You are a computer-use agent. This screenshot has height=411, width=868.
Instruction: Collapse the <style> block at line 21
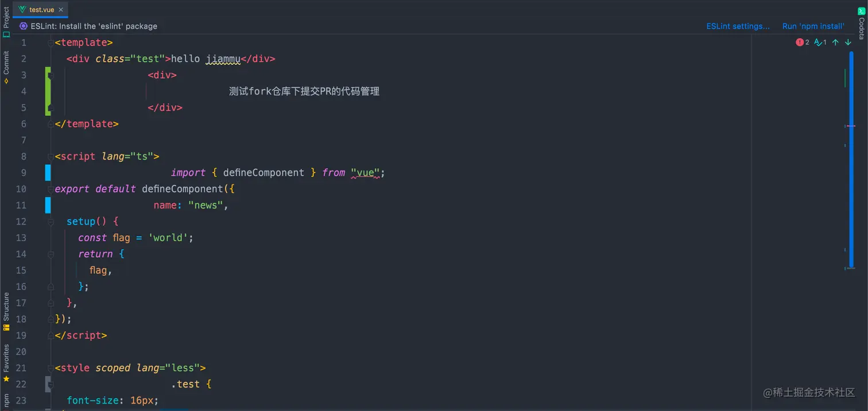(x=51, y=368)
